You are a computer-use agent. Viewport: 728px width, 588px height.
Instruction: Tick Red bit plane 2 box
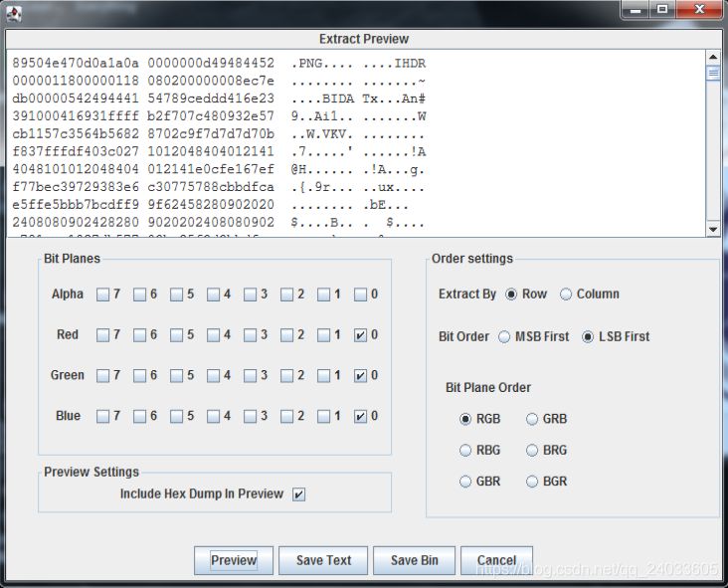pyautogui.click(x=287, y=335)
